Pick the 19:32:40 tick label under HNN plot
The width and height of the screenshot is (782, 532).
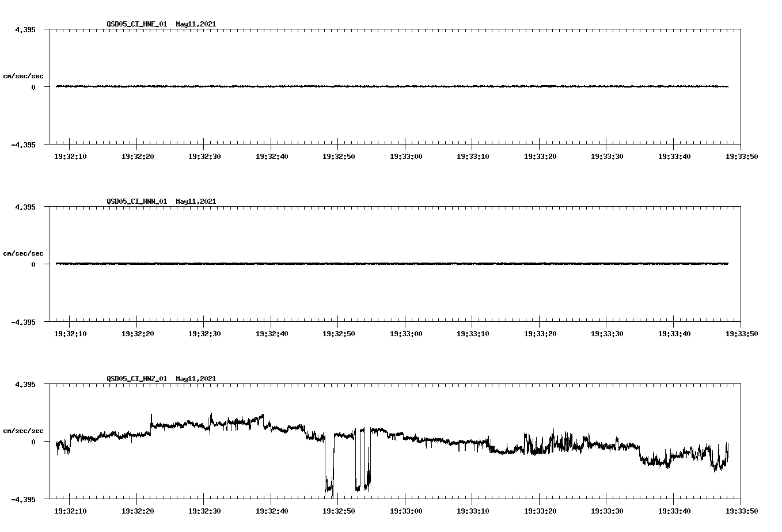[271, 334]
